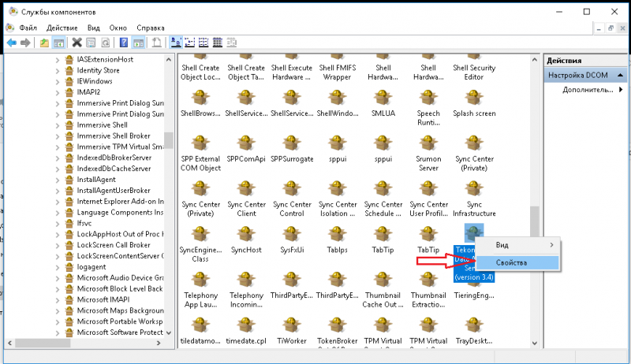Select the SMLUA component icon

pos(383,98)
